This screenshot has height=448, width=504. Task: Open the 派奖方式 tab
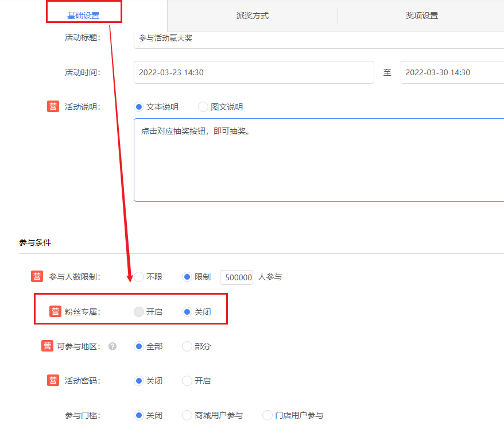pos(253,16)
